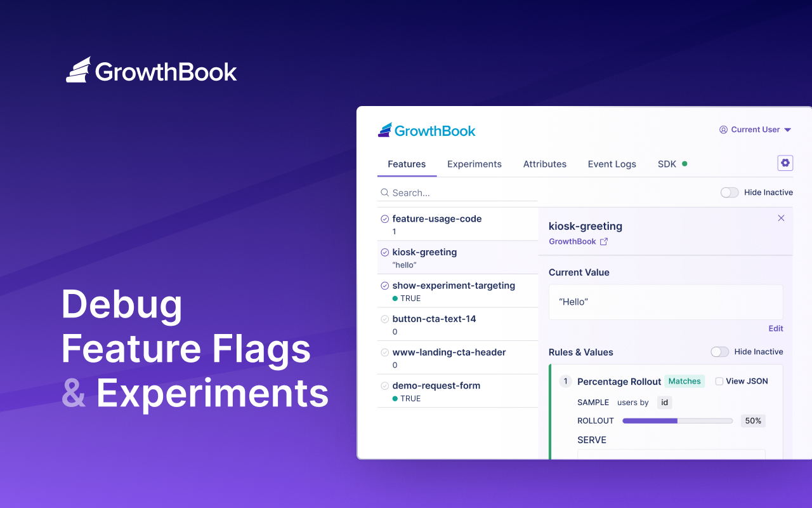This screenshot has height=508, width=812.
Task: Open the Event Logs tab
Action: click(612, 164)
